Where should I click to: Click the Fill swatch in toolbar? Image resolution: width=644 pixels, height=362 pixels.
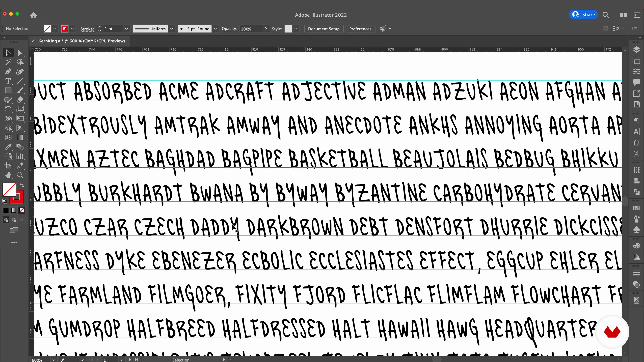point(9,190)
